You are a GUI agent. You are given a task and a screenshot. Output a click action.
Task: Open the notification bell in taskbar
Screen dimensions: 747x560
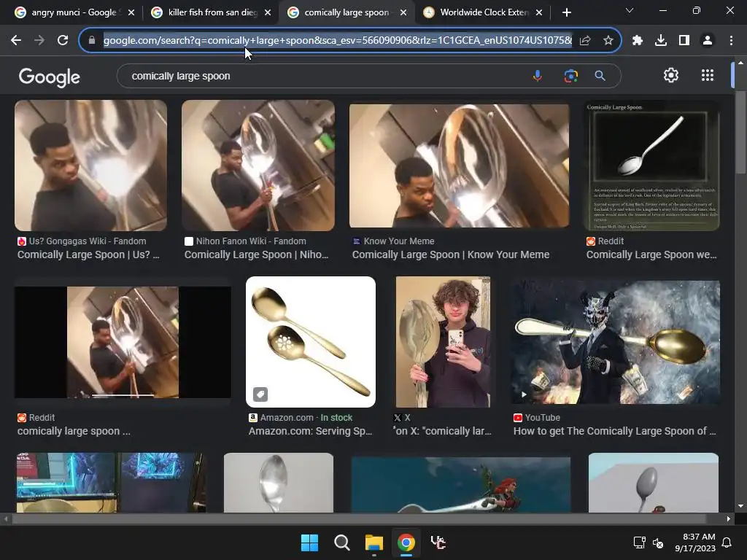[x=727, y=542]
